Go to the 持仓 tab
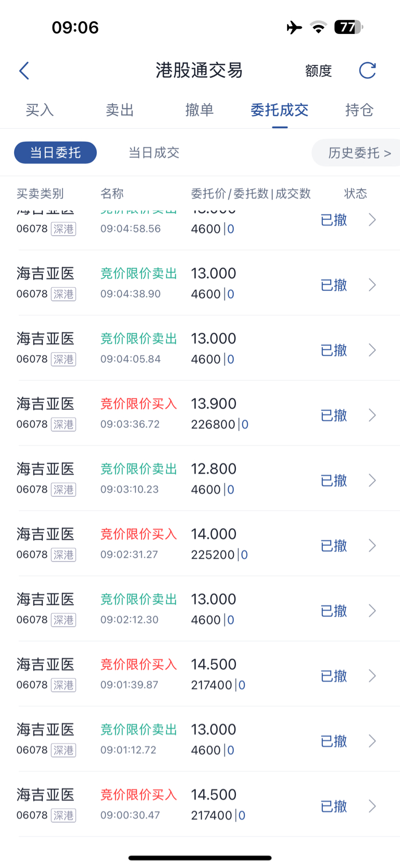 click(x=359, y=110)
